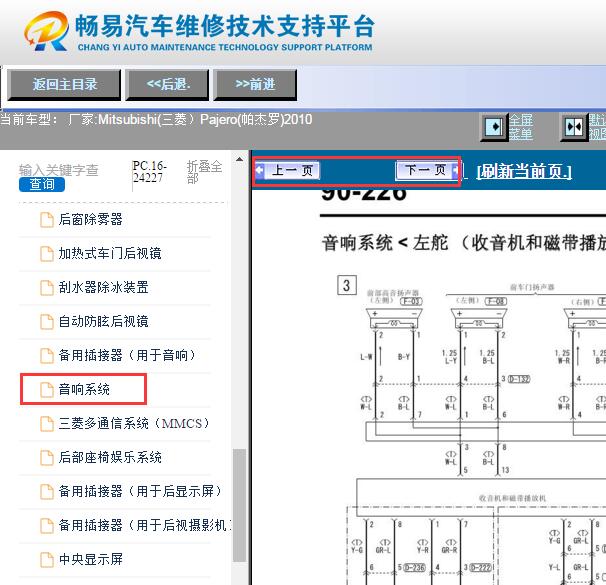Open 备用插接器（用于后视摄影机）item
The height and width of the screenshot is (585, 606).
tap(145, 525)
